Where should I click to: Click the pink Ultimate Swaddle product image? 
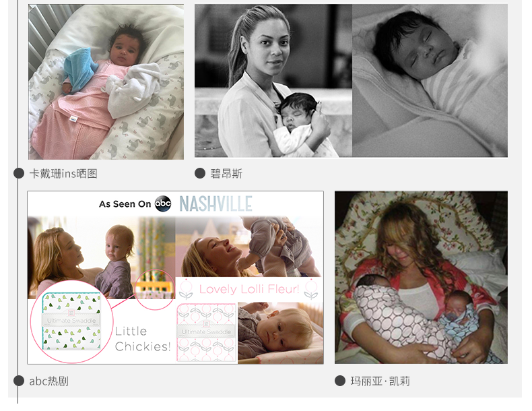[x=207, y=333]
